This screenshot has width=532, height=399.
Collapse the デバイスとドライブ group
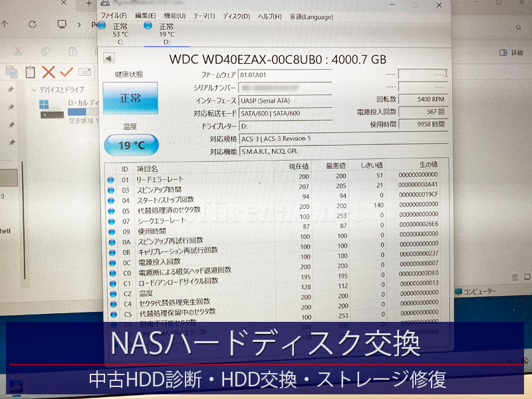[x=34, y=89]
